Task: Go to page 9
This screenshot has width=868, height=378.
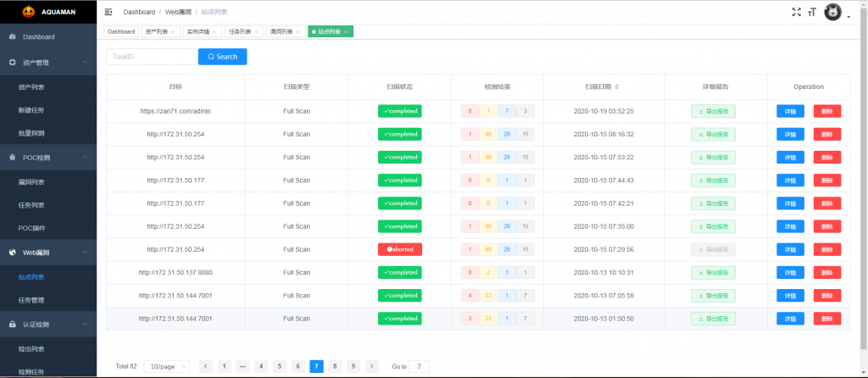Action: coord(353,366)
